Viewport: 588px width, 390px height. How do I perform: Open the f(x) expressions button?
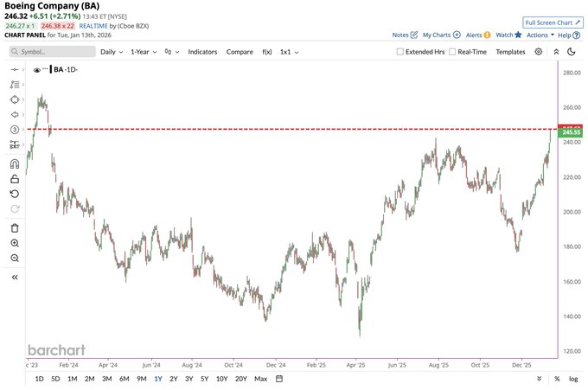tap(267, 52)
